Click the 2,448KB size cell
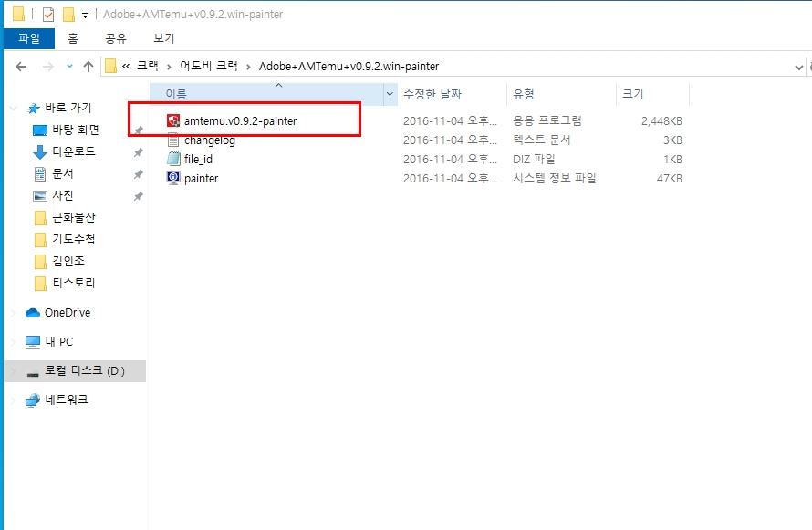Screen dimensions: 812x530 click(661, 121)
